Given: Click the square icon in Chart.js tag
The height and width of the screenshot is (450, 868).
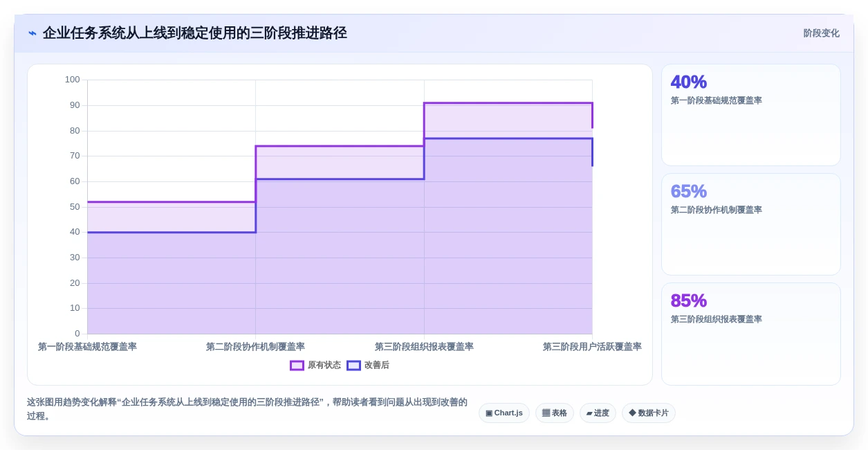Looking at the screenshot, I should [x=489, y=413].
